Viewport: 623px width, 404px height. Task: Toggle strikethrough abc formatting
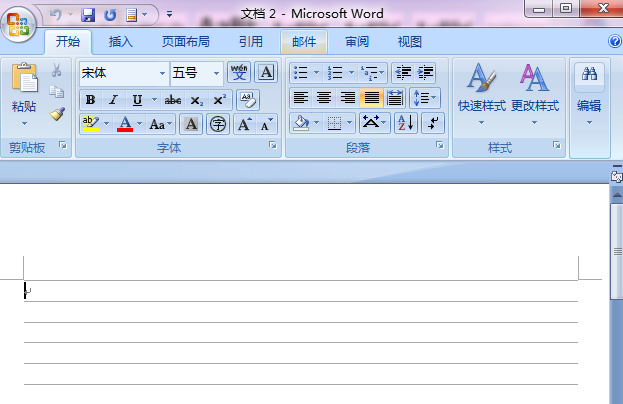173,100
